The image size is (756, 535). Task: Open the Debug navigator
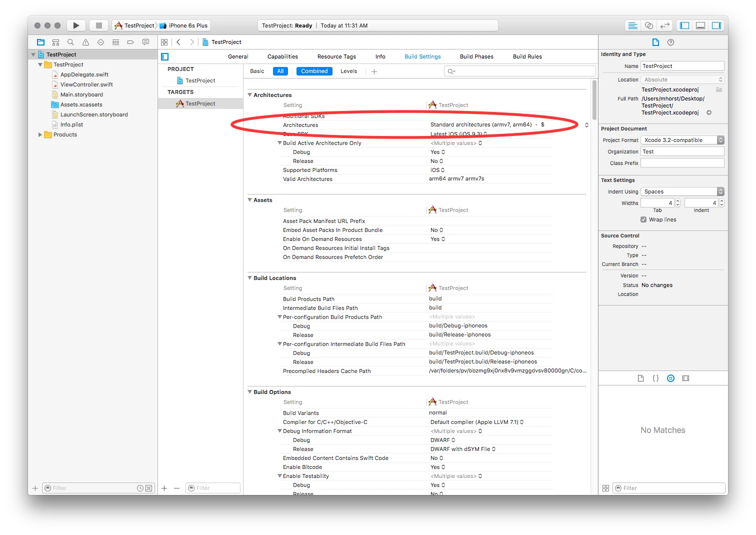tap(115, 42)
